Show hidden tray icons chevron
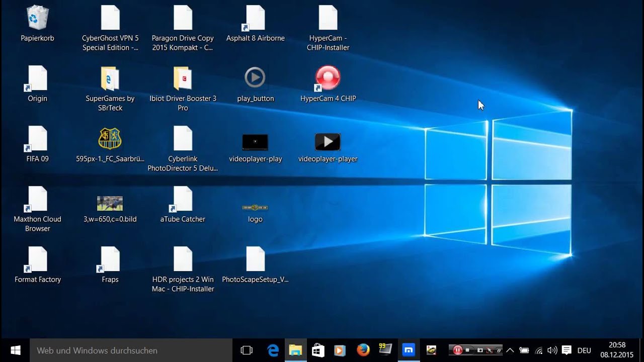 (510, 350)
